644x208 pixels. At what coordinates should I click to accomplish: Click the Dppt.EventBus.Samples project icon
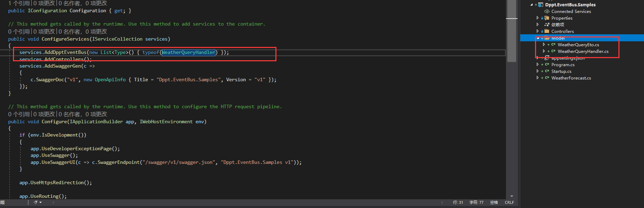coord(541,5)
